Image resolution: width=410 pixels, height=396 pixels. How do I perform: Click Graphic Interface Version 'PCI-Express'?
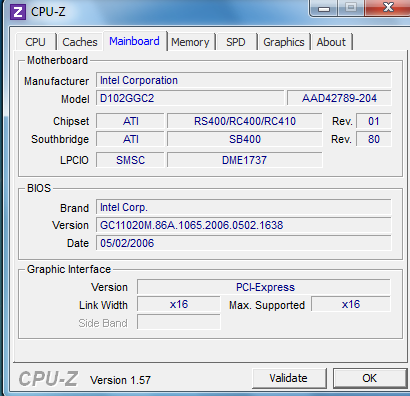264,287
